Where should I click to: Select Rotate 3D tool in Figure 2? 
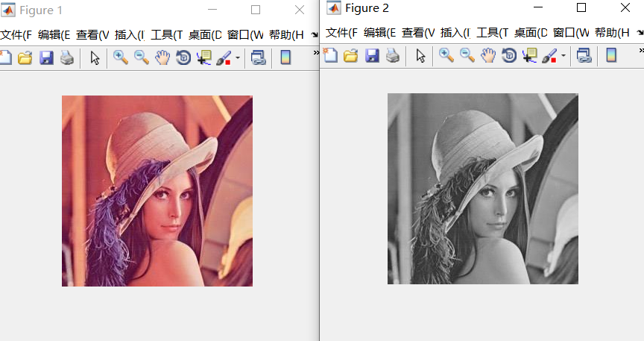[x=509, y=55]
